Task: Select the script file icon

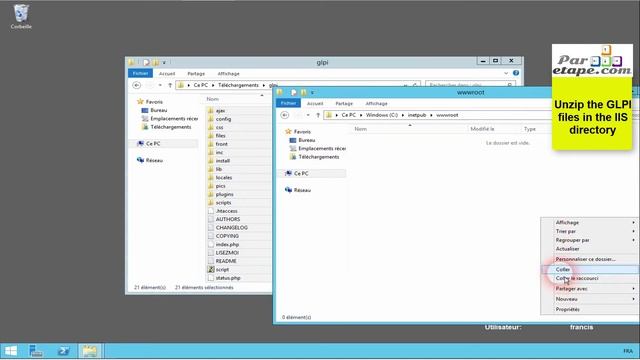Action: pos(211,269)
